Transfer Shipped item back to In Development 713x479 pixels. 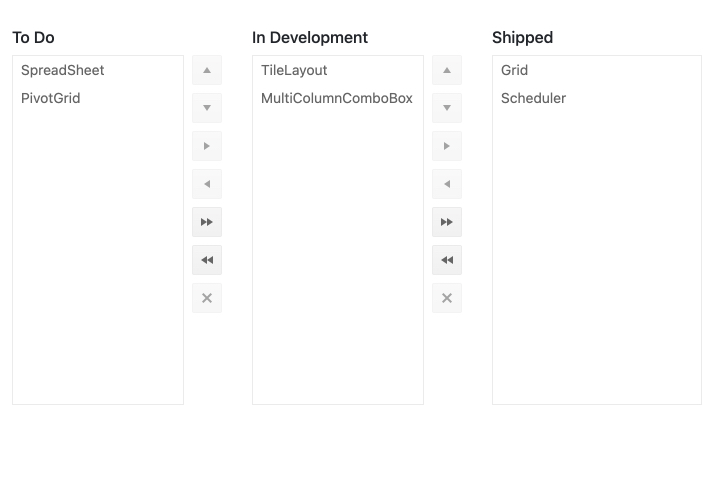[447, 184]
